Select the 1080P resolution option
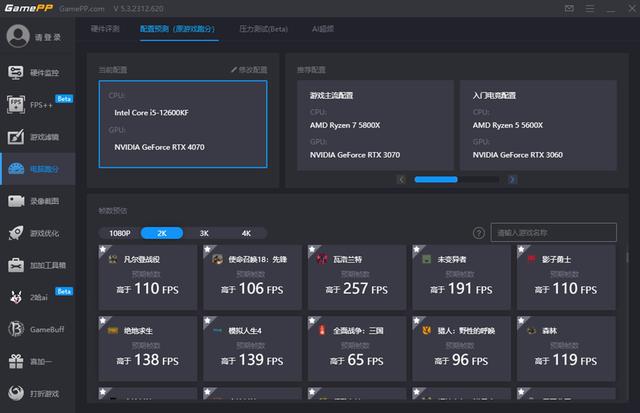Viewport: 640px width, 413px height. coord(120,233)
